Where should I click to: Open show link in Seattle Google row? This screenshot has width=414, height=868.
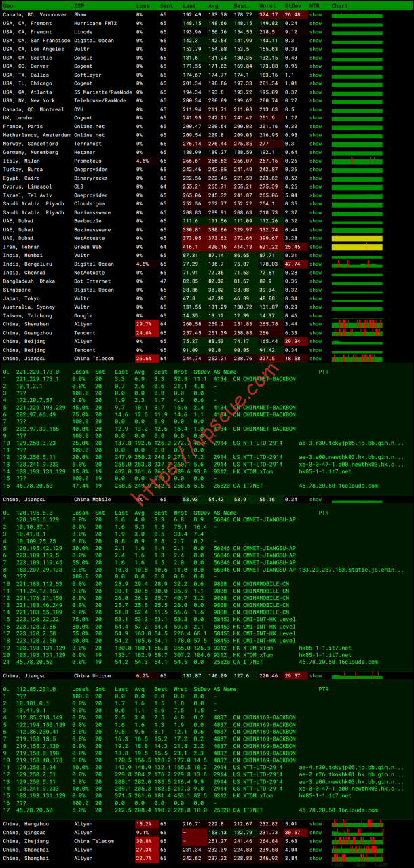pyautogui.click(x=316, y=57)
